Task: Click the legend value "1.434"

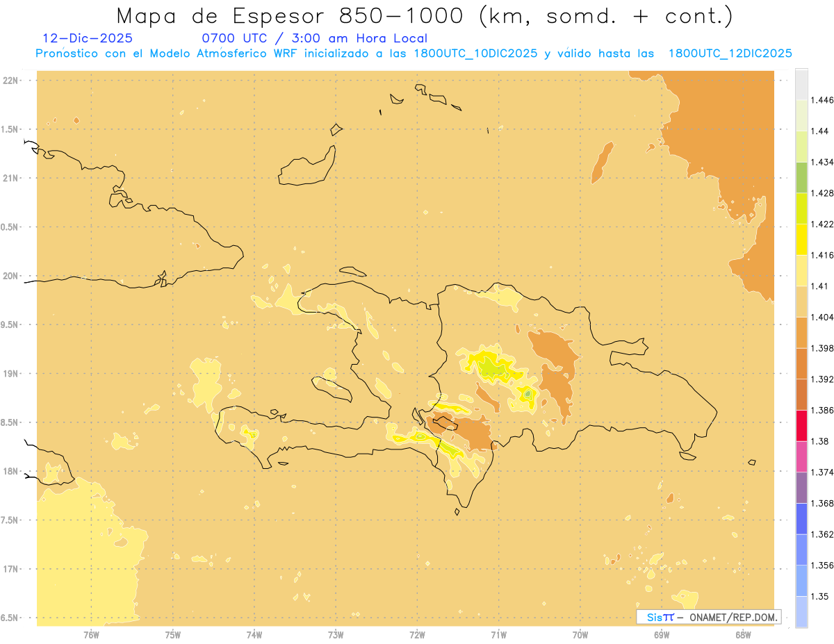Action: click(x=822, y=162)
